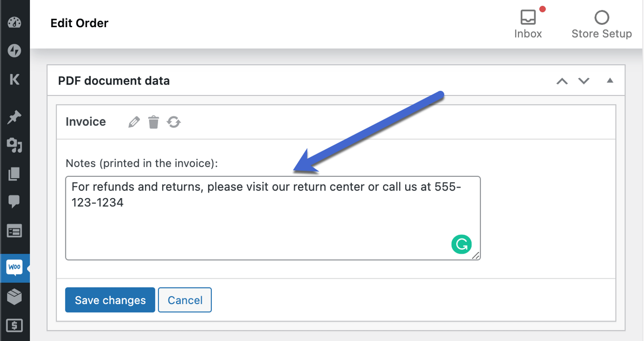Image resolution: width=644 pixels, height=341 pixels.
Task: Move PDF document data panel down
Action: (584, 81)
